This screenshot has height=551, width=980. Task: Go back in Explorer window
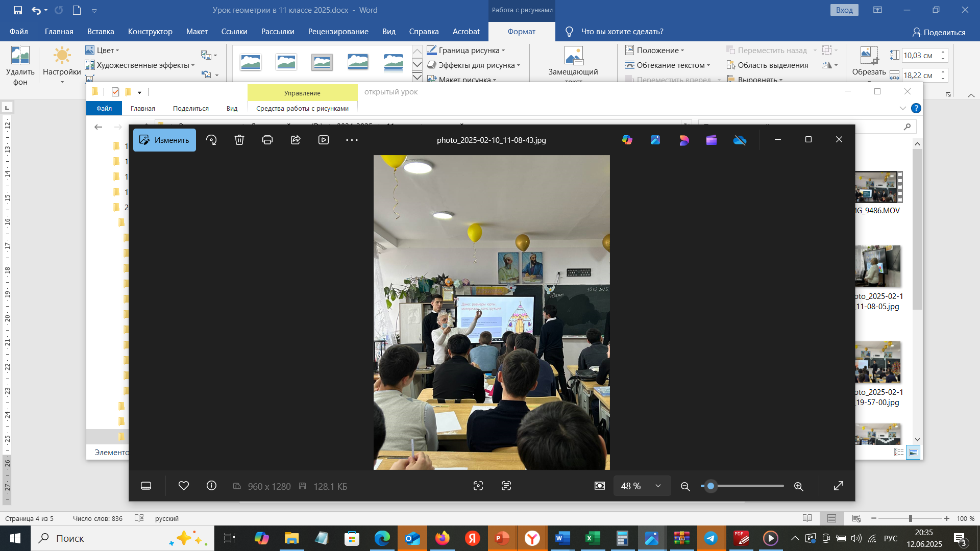click(98, 127)
